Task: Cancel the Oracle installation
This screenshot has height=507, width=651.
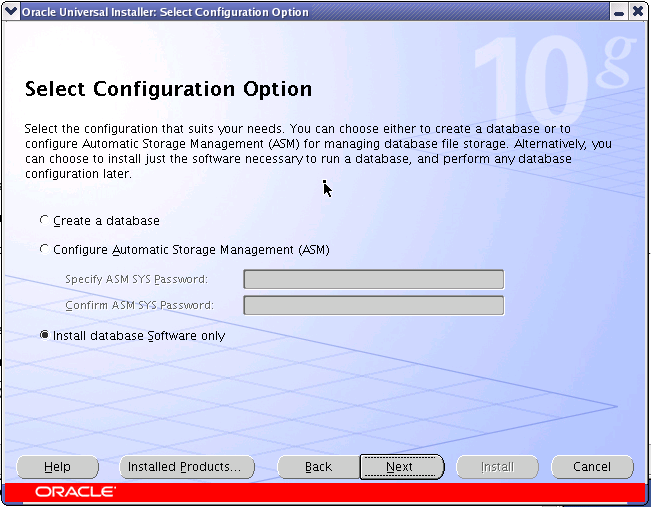Action: pyautogui.click(x=592, y=467)
